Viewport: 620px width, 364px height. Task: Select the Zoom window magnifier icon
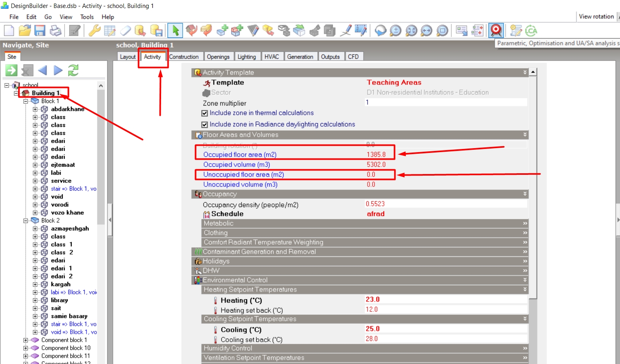pyautogui.click(x=442, y=30)
